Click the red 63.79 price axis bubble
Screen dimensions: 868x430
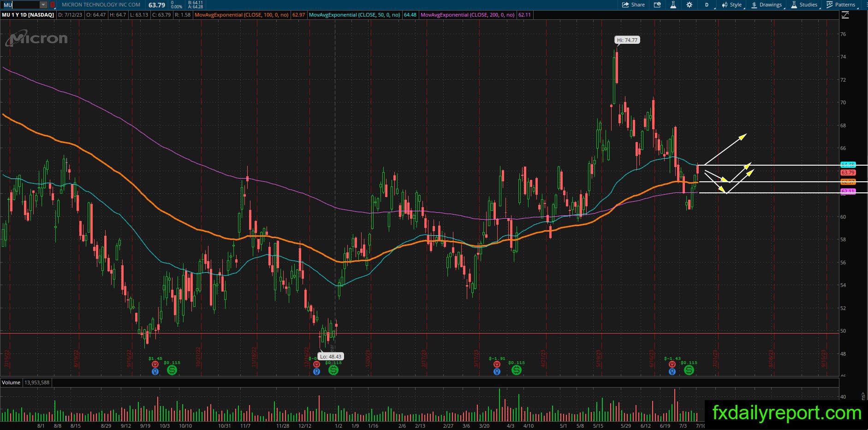[848, 173]
